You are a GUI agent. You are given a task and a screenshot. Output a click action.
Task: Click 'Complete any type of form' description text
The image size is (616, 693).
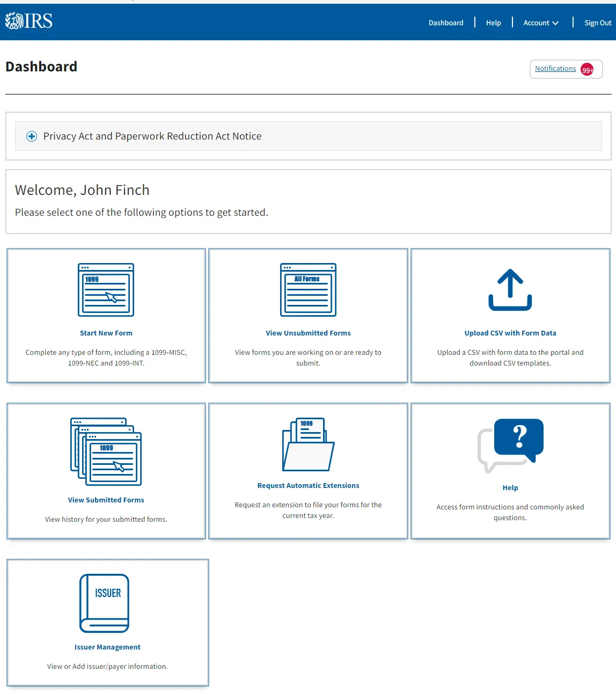(x=106, y=358)
